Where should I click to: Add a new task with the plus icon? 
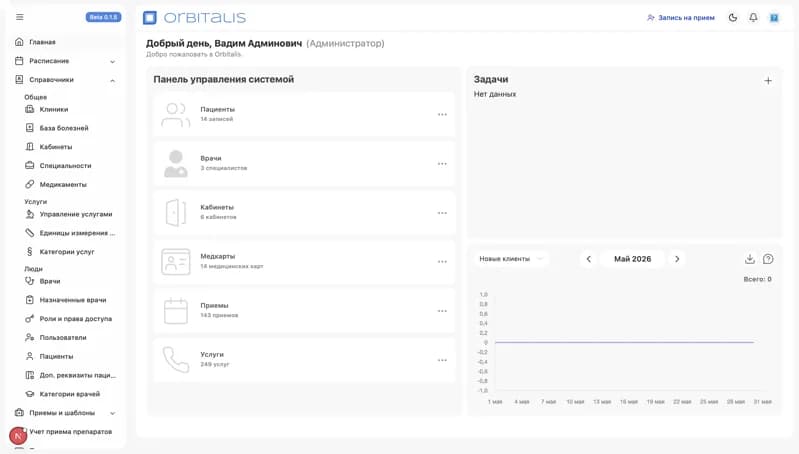[768, 81]
